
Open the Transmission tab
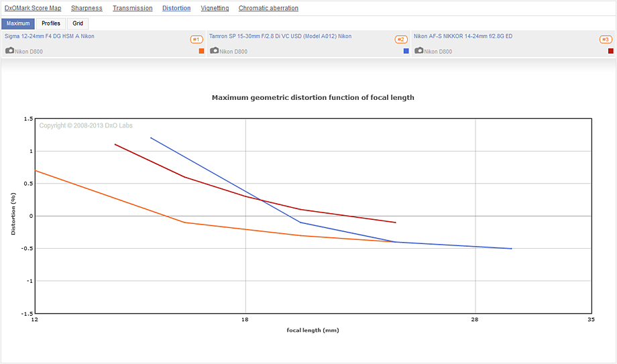tap(132, 8)
